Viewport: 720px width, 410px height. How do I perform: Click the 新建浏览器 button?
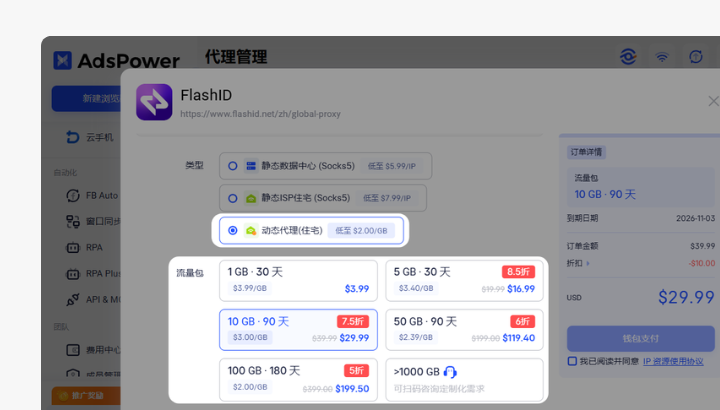(x=86, y=98)
